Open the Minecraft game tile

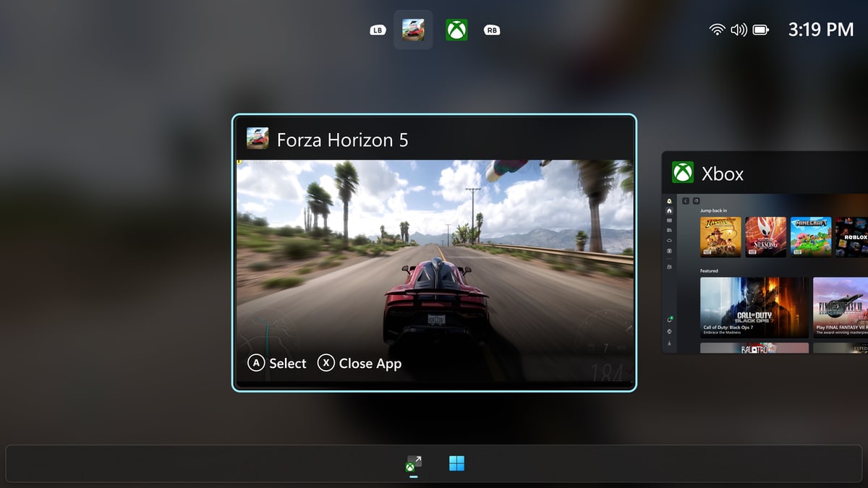[810, 236]
